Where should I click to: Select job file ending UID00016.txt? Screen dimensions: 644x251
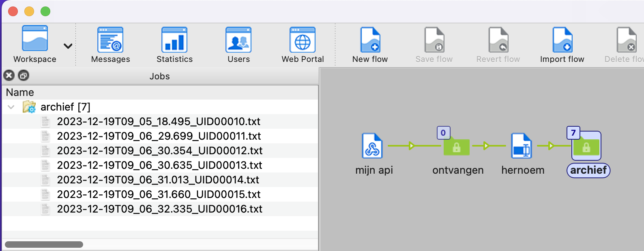point(160,209)
